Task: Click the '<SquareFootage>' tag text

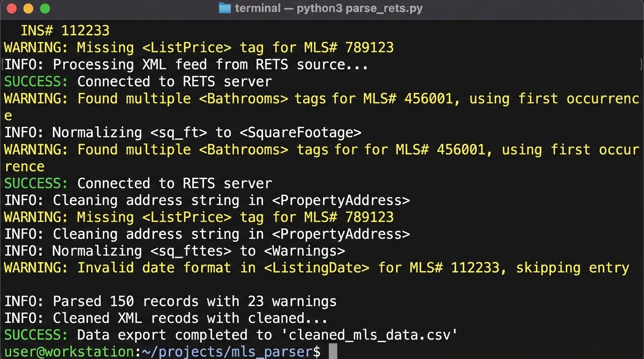Action: [300, 133]
